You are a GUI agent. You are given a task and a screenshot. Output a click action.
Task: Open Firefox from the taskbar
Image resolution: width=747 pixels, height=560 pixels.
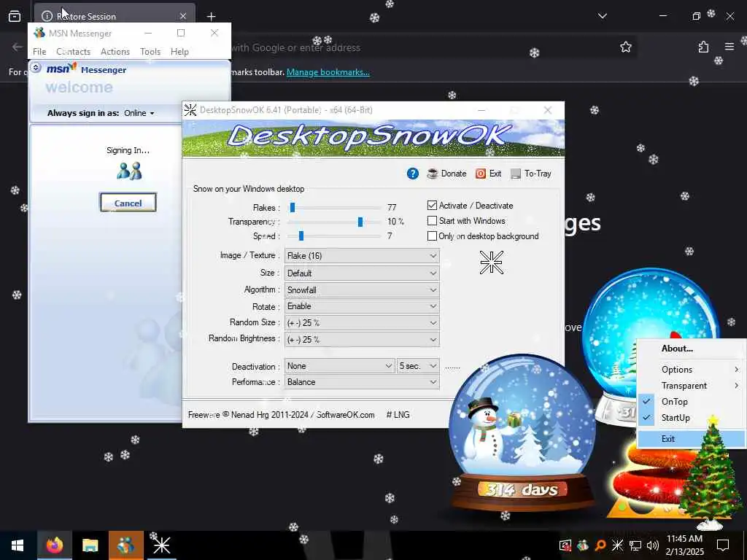(x=54, y=545)
